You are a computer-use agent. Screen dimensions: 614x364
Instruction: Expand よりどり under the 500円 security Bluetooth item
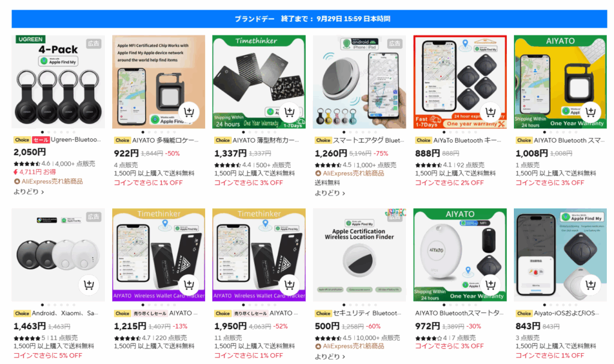[x=330, y=356]
